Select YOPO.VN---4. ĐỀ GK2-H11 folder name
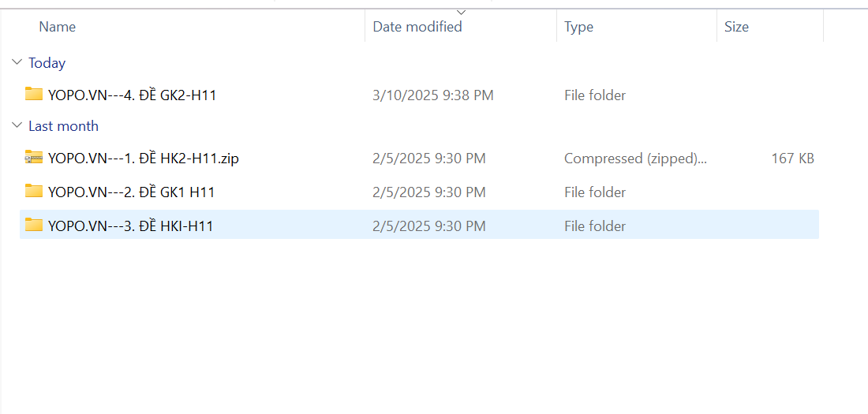The width and height of the screenshot is (868, 414). pyautogui.click(x=132, y=95)
